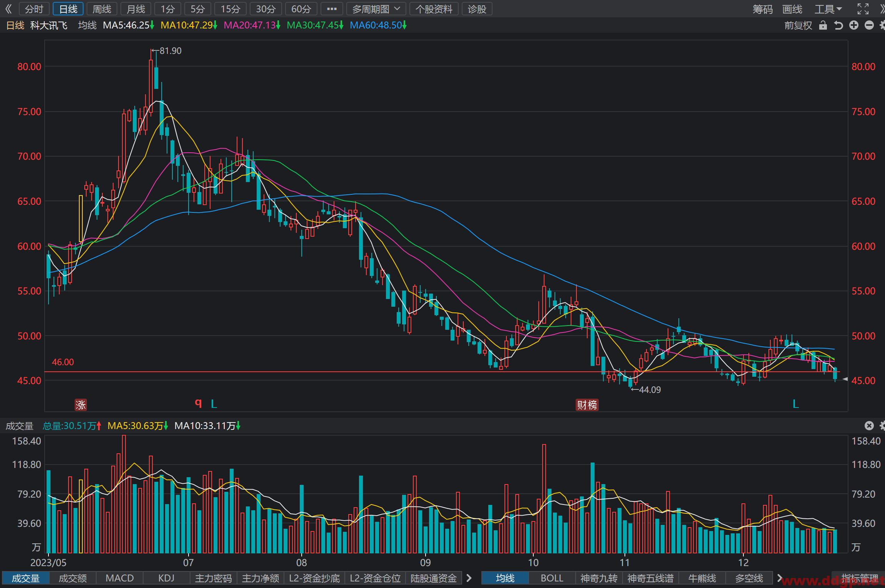Viewport: 885px width, 588px height.
Task: Open 工具 dropdown menu
Action: (x=829, y=9)
